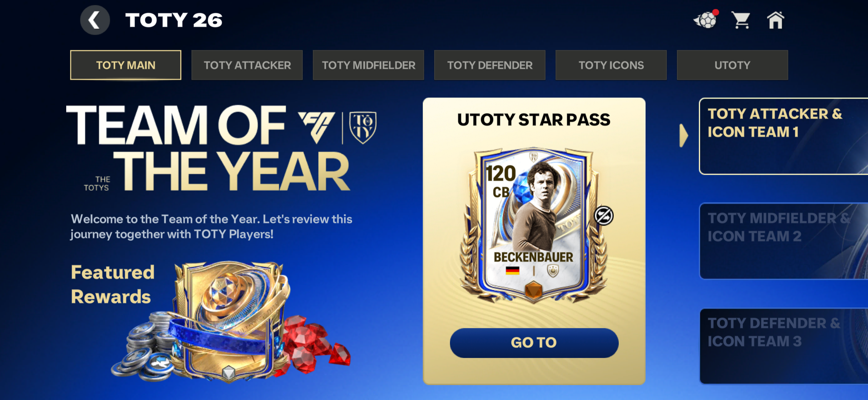This screenshot has height=400, width=868.
Task: Open TOTY Attacker & Icon Team 1
Action: pyautogui.click(x=783, y=136)
